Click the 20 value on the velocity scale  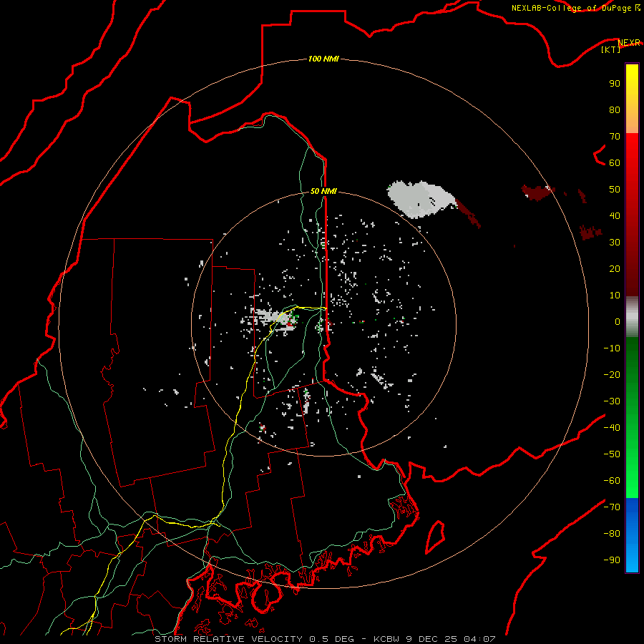tap(615, 269)
